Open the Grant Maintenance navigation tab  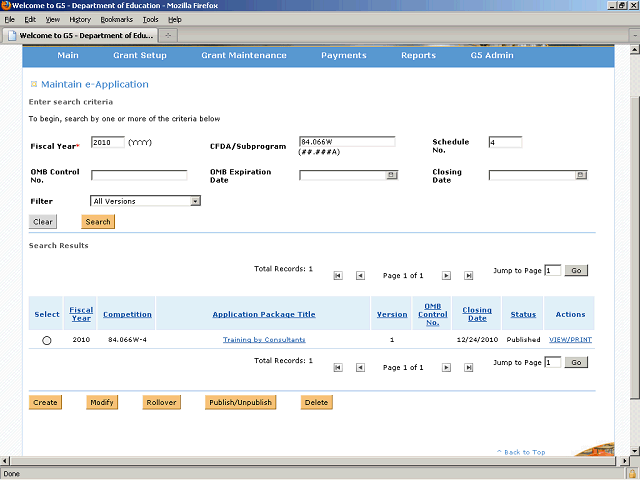coord(243,55)
